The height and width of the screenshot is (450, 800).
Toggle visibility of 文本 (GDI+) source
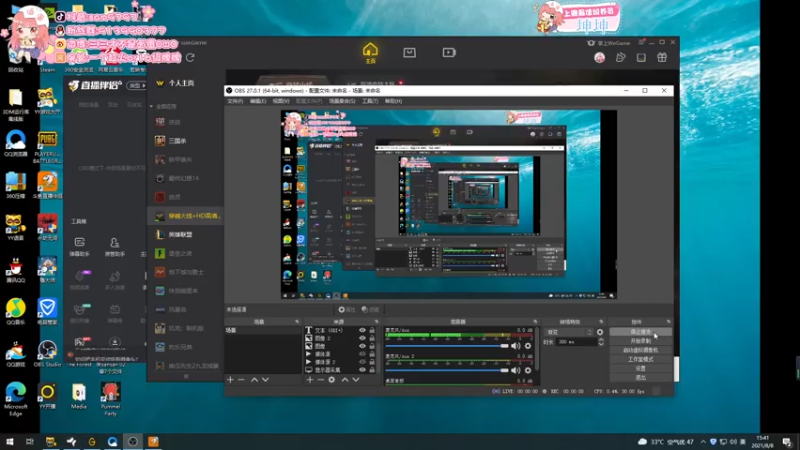[362, 330]
